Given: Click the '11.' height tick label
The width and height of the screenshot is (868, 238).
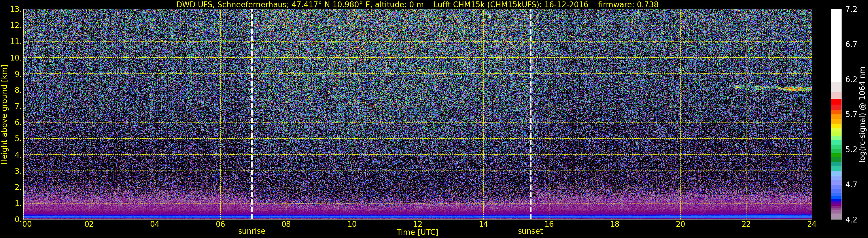Looking at the screenshot, I should click(16, 41).
